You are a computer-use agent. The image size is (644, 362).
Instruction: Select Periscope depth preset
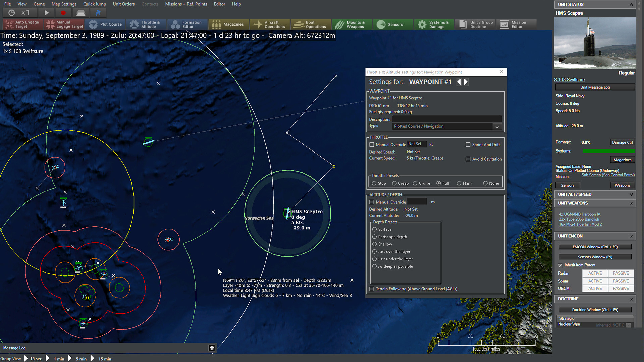click(x=374, y=236)
